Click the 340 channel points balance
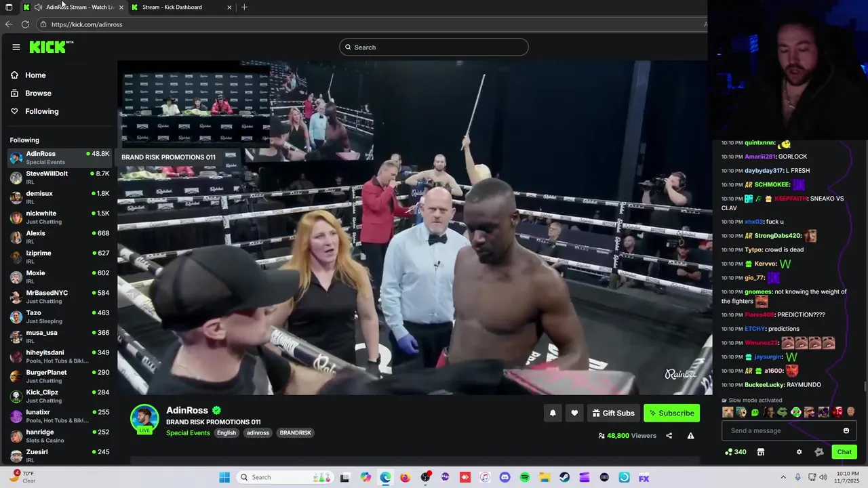Viewport: 868px width, 488px height. coord(736,452)
